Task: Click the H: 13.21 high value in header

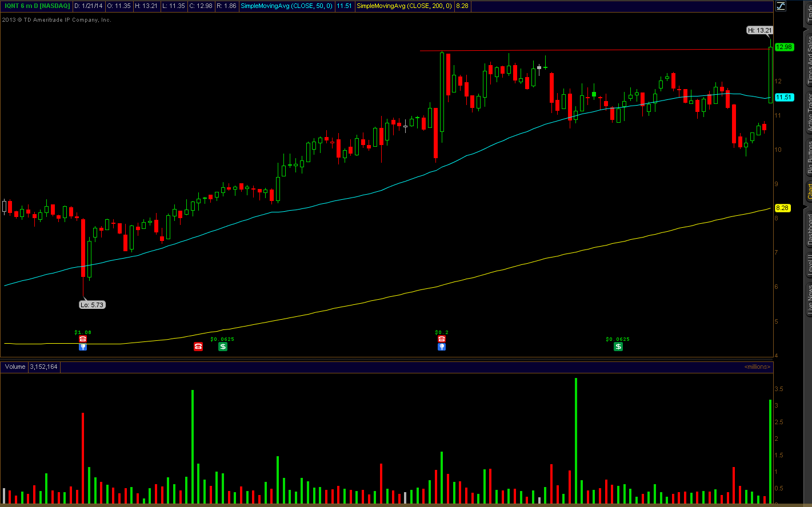Action: 146,6
